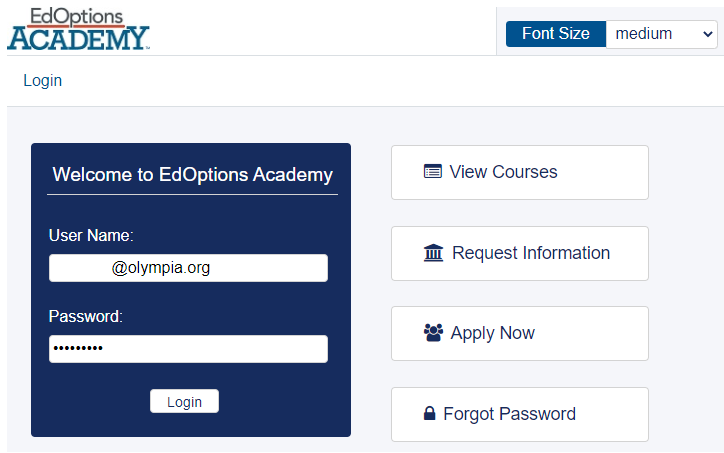Click the Welcome to EdOptions Academy heading
Screen dimensions: 724x453
point(192,175)
